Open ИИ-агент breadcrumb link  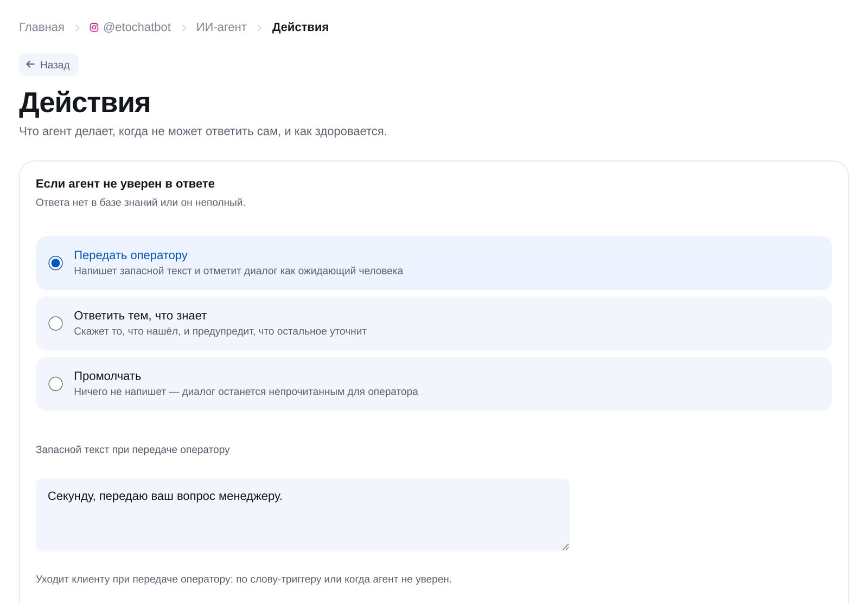[221, 27]
